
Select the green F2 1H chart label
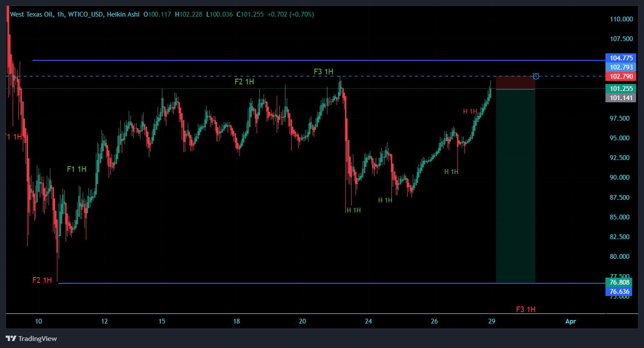(244, 81)
